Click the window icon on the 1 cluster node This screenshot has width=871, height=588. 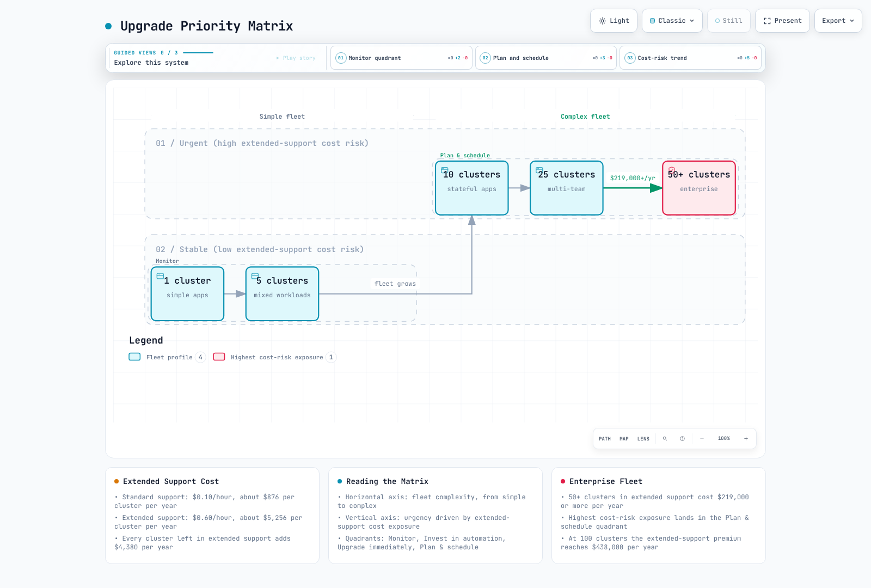[x=160, y=277]
